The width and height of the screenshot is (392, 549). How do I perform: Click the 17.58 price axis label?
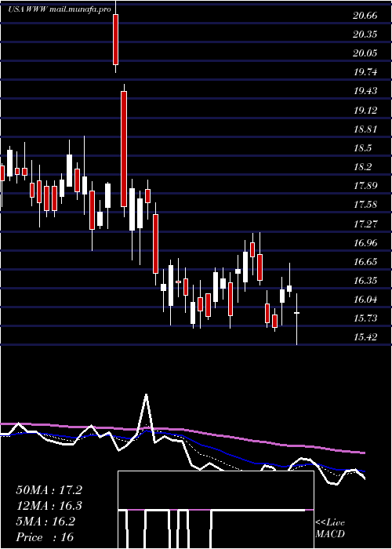(365, 205)
